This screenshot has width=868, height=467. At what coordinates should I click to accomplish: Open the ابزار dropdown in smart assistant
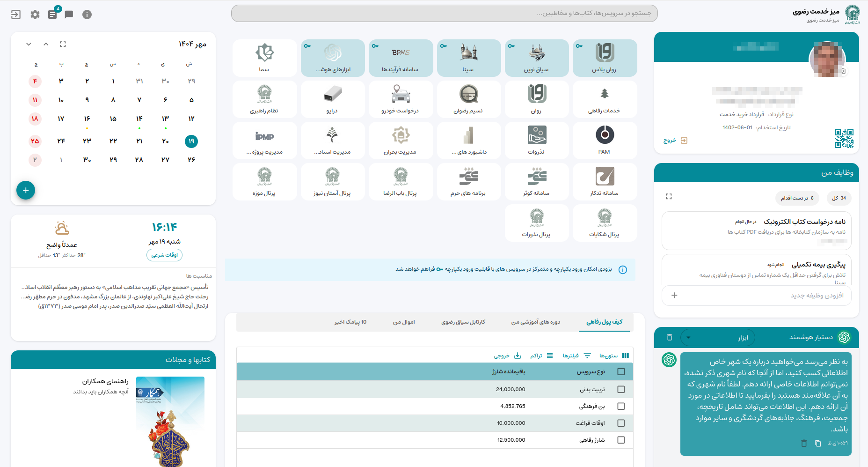pos(717,337)
